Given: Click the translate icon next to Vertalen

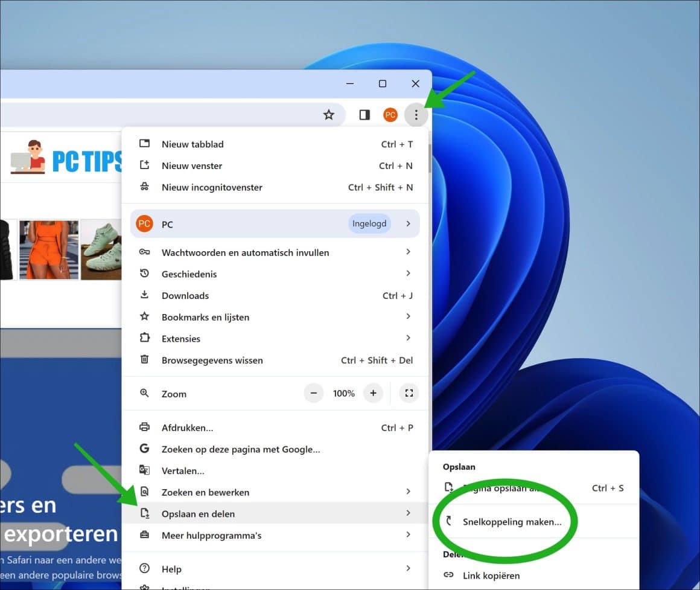Looking at the screenshot, I should tap(145, 470).
